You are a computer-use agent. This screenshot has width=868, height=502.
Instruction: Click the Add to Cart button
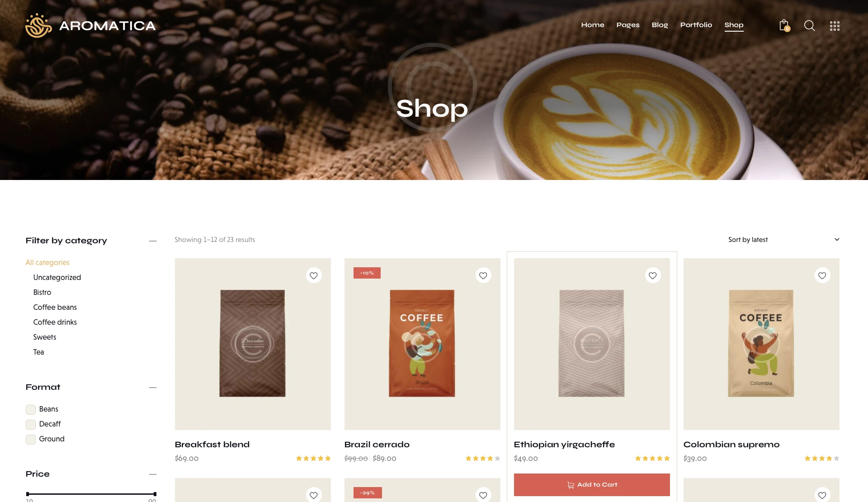(592, 485)
